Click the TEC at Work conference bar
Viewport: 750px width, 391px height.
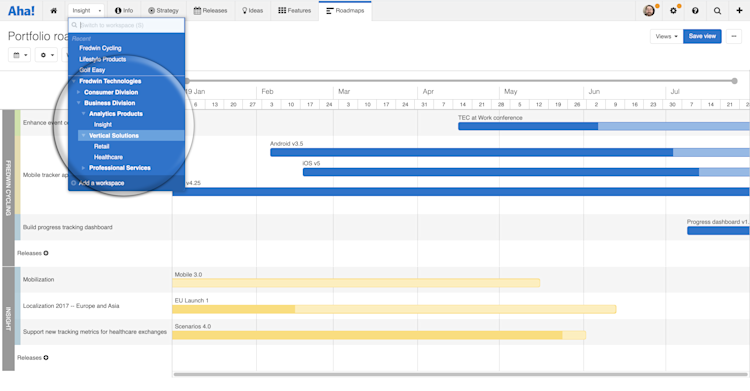[x=604, y=126]
